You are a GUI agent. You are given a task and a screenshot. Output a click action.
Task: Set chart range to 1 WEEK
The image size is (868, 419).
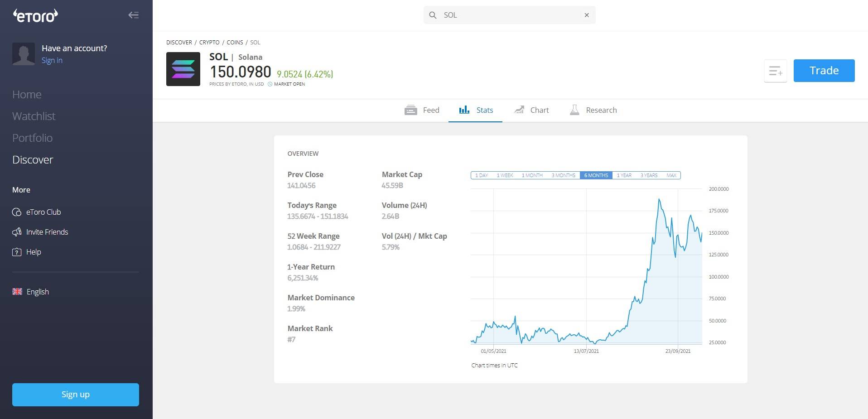[x=505, y=175]
